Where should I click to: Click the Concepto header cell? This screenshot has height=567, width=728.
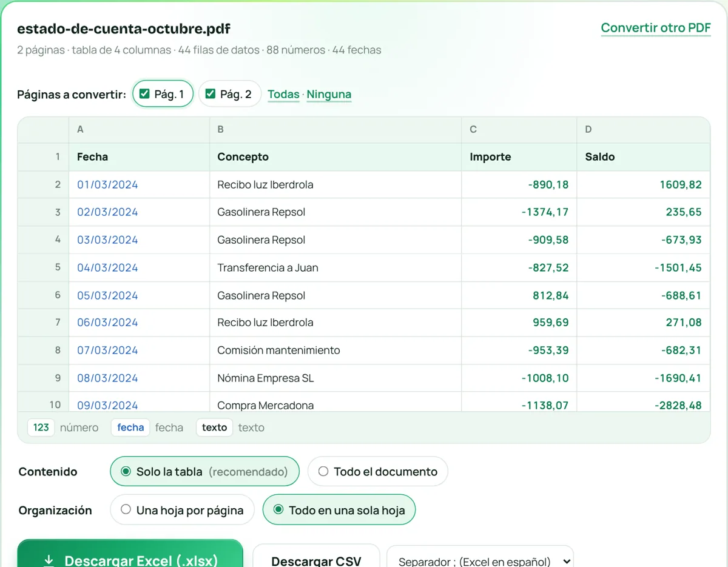(335, 156)
